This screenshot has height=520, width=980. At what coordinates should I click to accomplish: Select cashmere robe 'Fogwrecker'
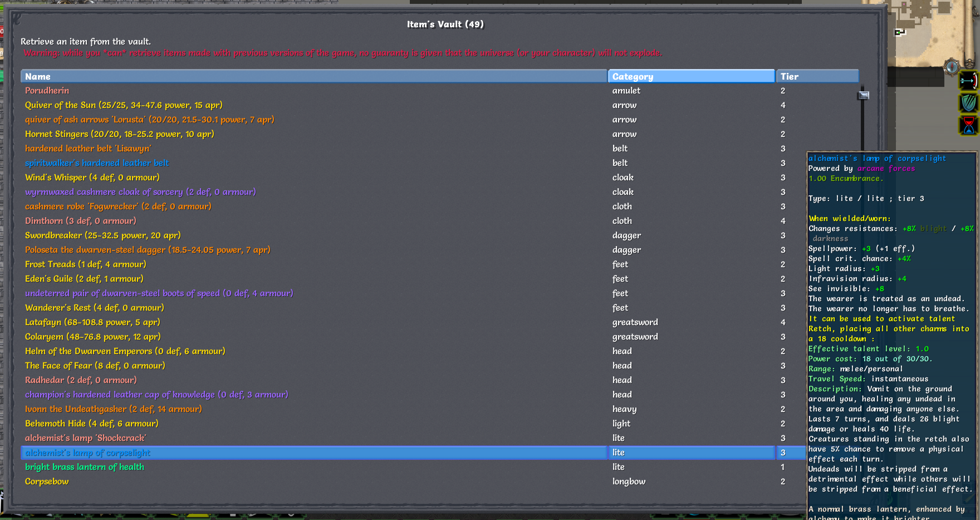tap(314, 207)
